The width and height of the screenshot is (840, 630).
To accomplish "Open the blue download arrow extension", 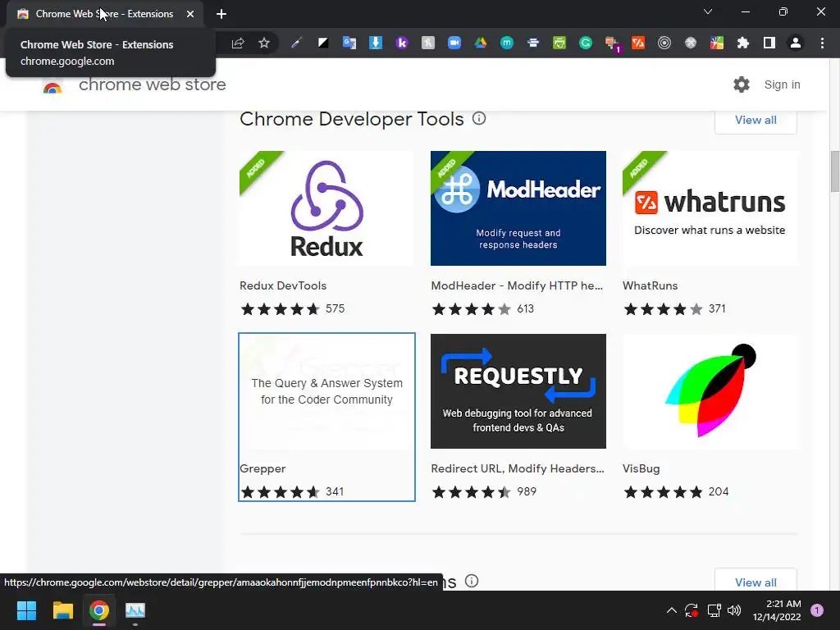I will [x=376, y=43].
